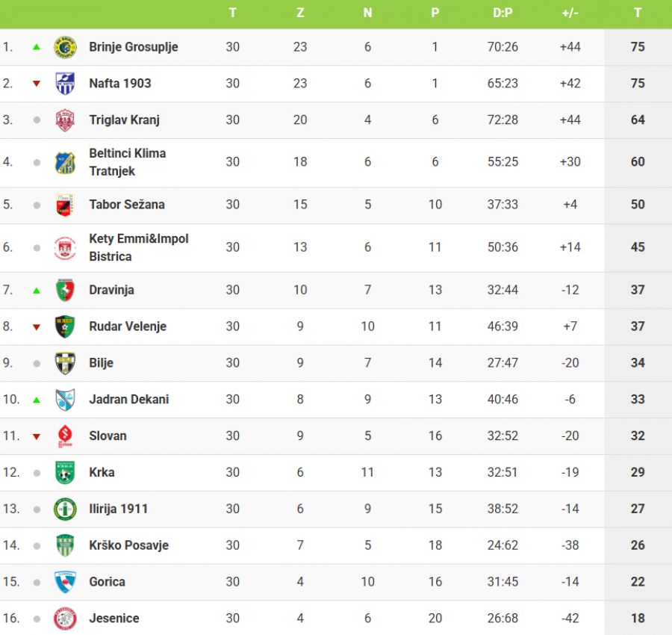The image size is (672, 635).
Task: Sort table by Z wins header
Action: 300,13
